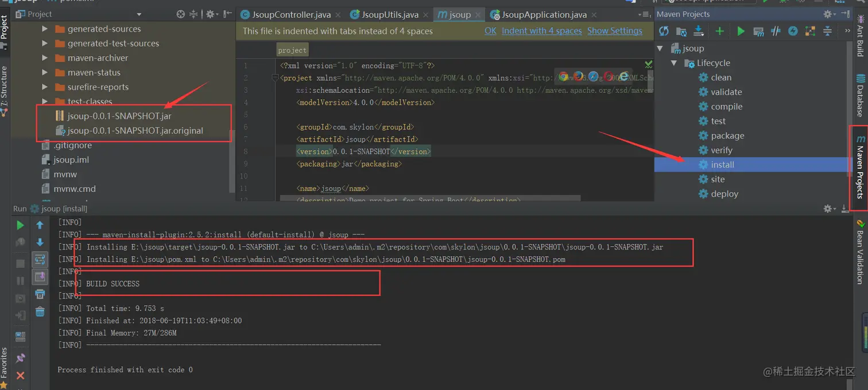Collapse all in Maven Projects toolbar
The height and width of the screenshot is (390, 868).
827,31
